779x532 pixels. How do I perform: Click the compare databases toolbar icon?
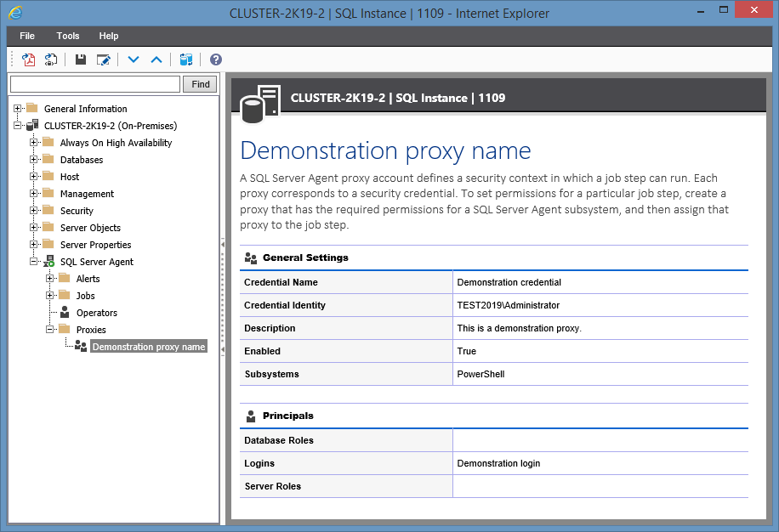186,59
